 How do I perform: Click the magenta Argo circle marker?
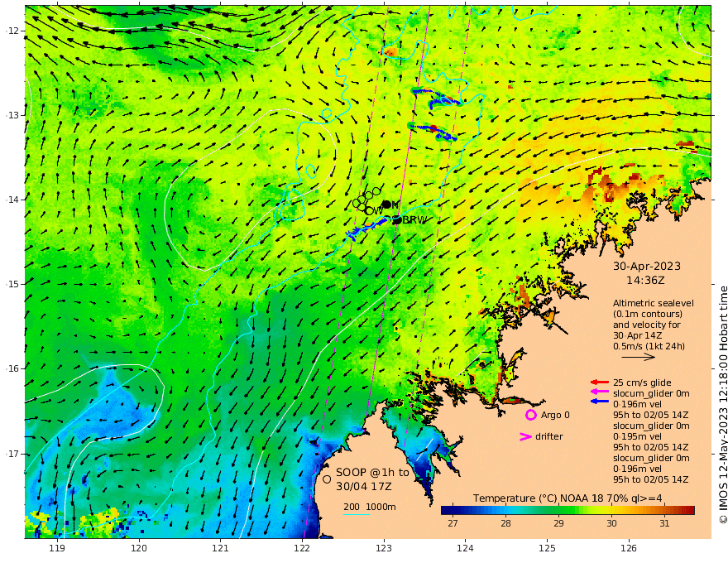coord(530,415)
